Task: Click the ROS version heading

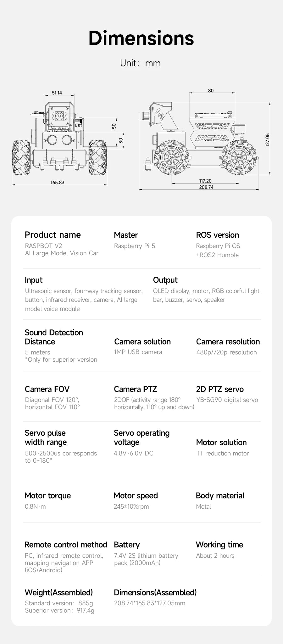Action: [x=217, y=235]
